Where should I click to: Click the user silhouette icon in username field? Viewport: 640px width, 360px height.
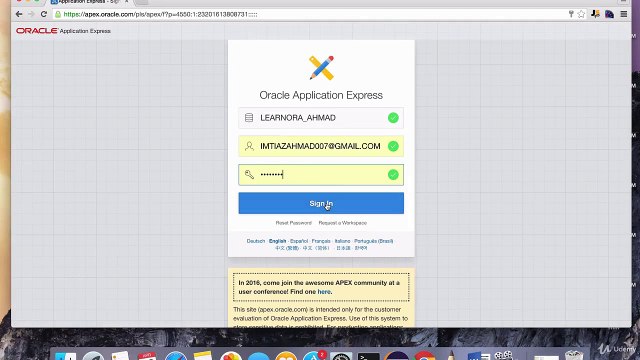249,146
